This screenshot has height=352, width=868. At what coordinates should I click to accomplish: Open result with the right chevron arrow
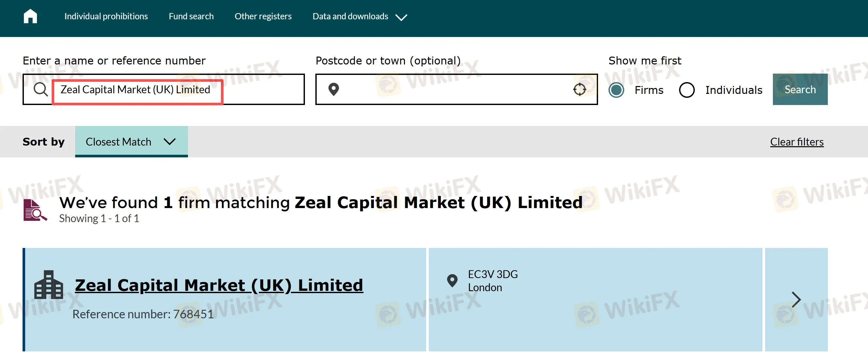(x=795, y=299)
